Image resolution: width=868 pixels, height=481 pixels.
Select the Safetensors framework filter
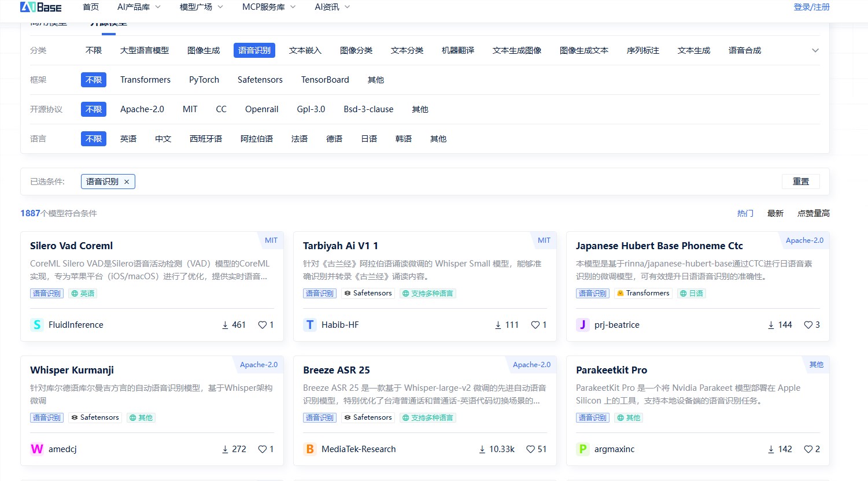click(x=260, y=80)
